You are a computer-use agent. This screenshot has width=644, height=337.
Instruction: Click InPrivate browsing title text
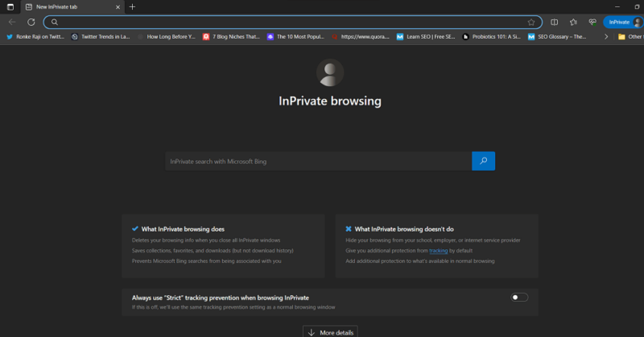(330, 101)
